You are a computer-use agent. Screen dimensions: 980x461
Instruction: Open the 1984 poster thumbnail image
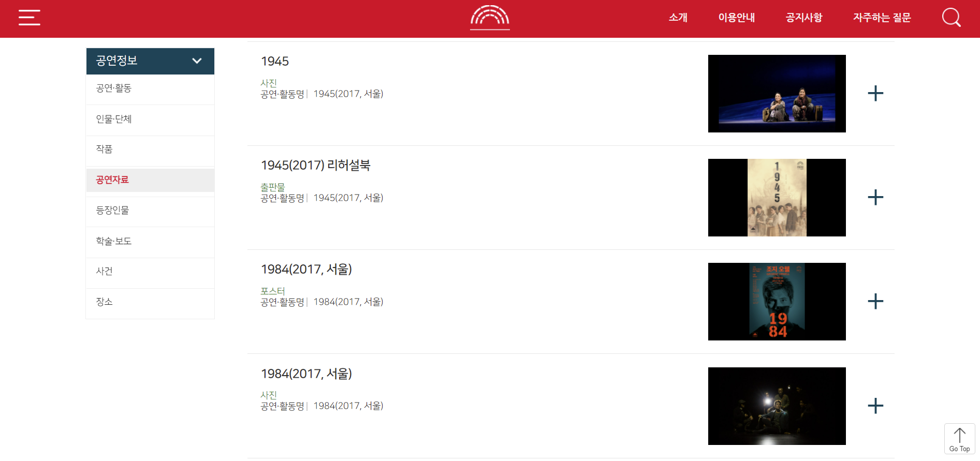click(x=777, y=302)
